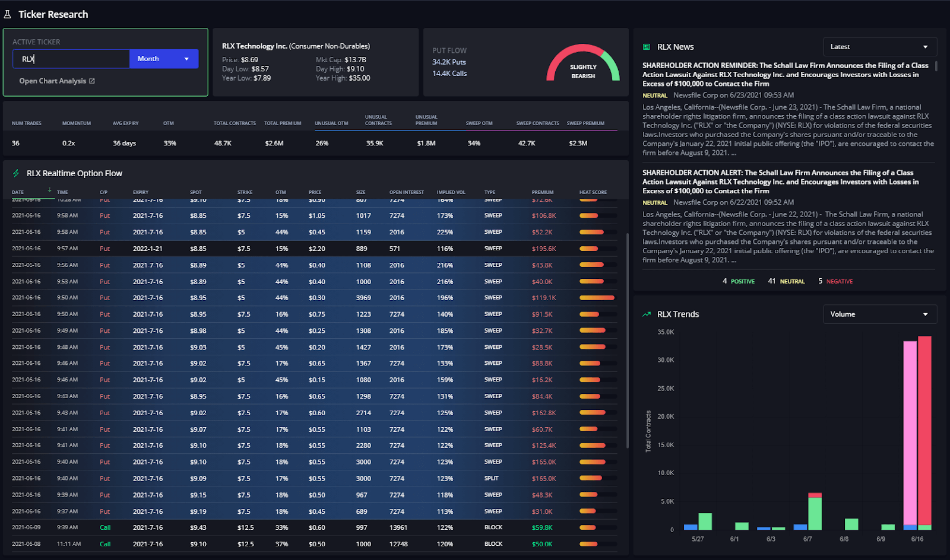Click the external-link icon beside Open Chart Analysis
Screen dimensions: 950x560
click(x=92, y=81)
